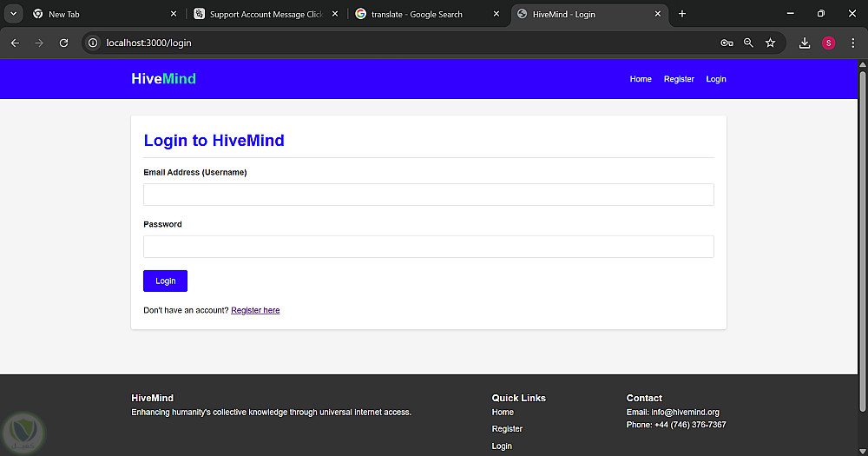Follow the Register here link
The height and width of the screenshot is (456, 868).
point(255,310)
